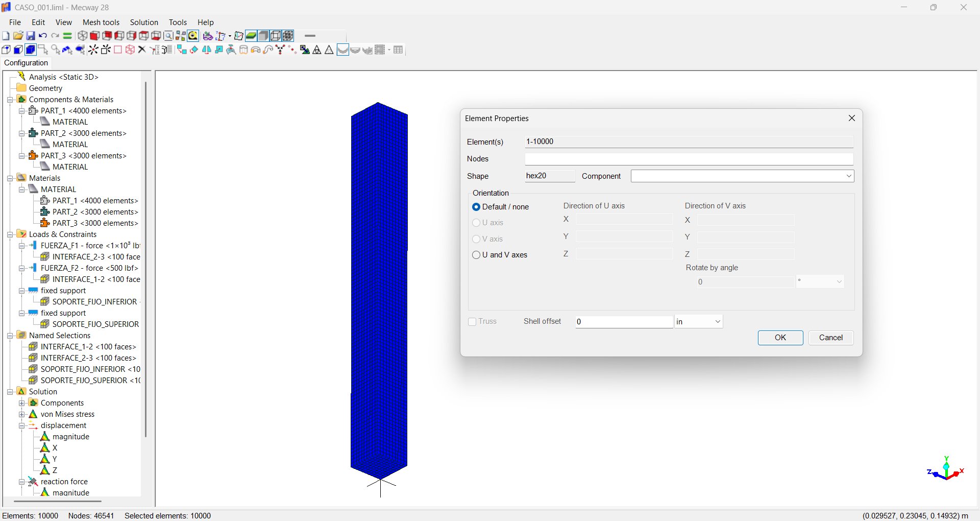Click the revolve mesh tool icon
Viewport: 980px width, 521px height.
pos(256,50)
